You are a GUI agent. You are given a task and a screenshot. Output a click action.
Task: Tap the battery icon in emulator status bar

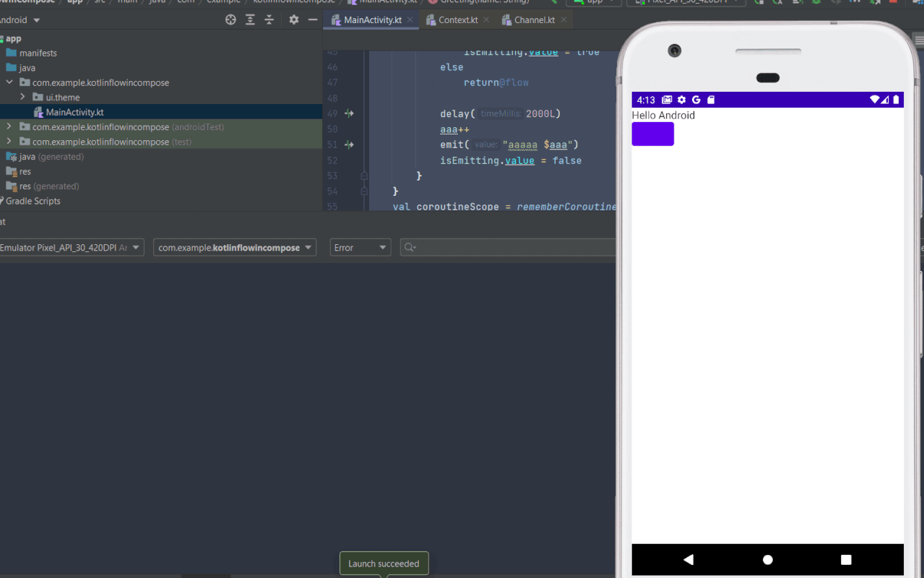pos(896,100)
